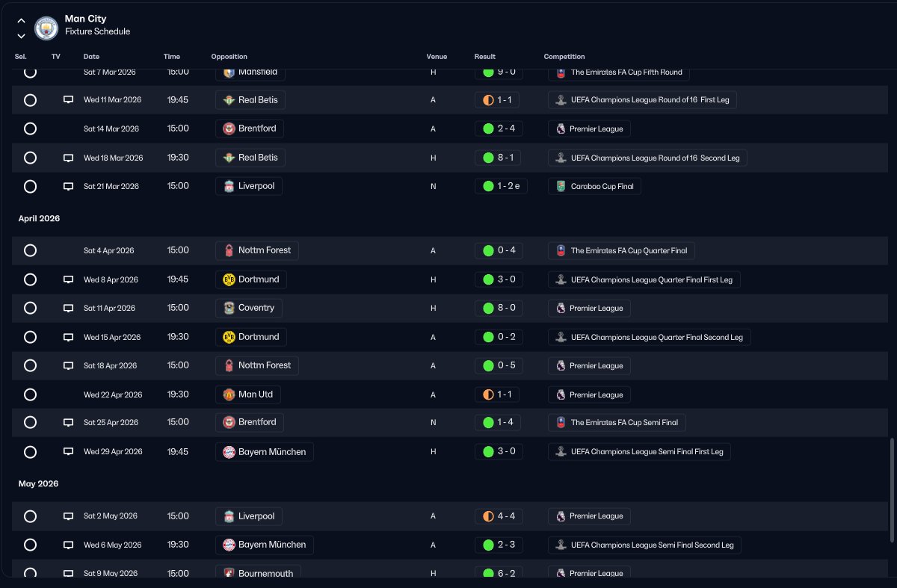Select the Nottm Forest 4 Apr fixture radio
Viewport: 897px width, 588px height.
[x=30, y=250]
